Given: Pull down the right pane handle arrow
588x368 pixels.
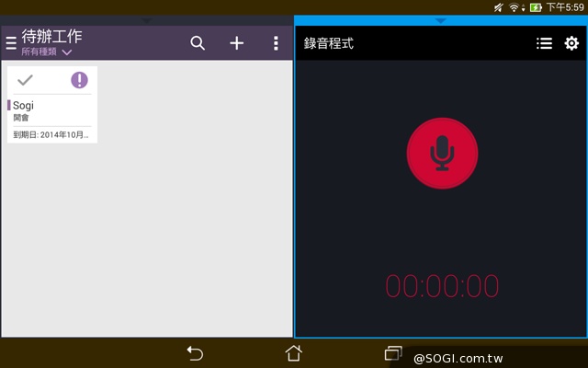Looking at the screenshot, I should click(x=441, y=20).
